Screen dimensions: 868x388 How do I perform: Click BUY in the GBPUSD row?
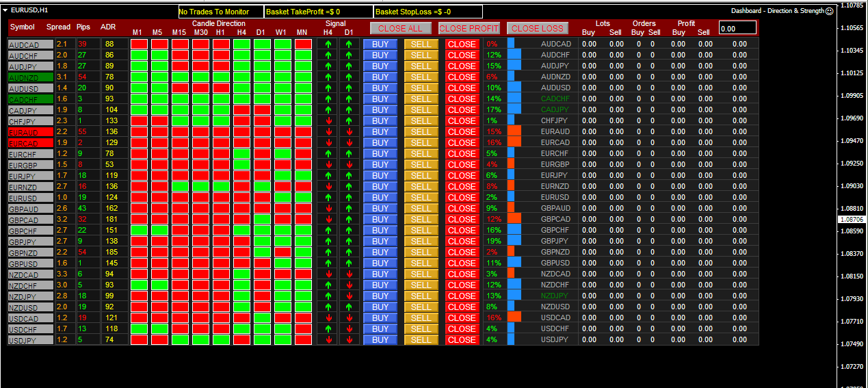pos(380,263)
